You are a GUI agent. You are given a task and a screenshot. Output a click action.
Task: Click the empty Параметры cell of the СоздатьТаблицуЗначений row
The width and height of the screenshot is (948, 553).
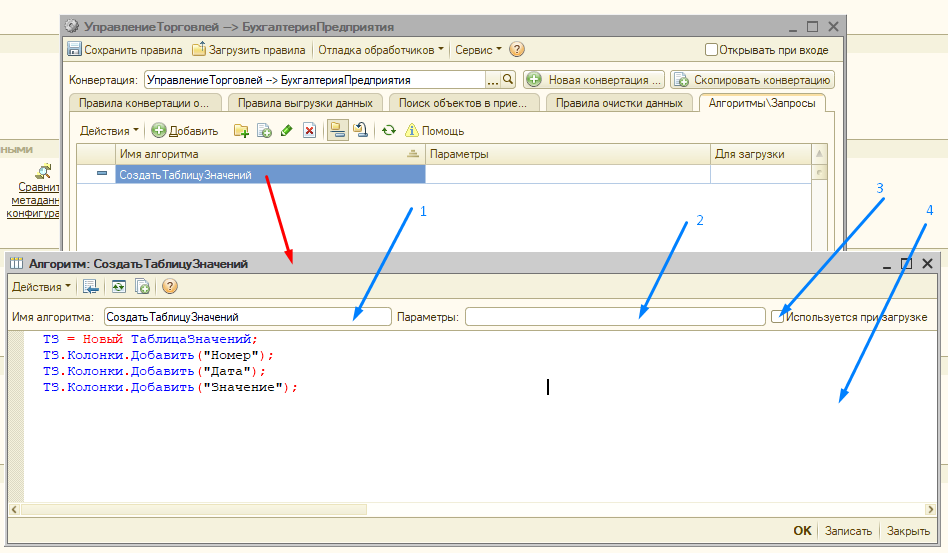(568, 174)
